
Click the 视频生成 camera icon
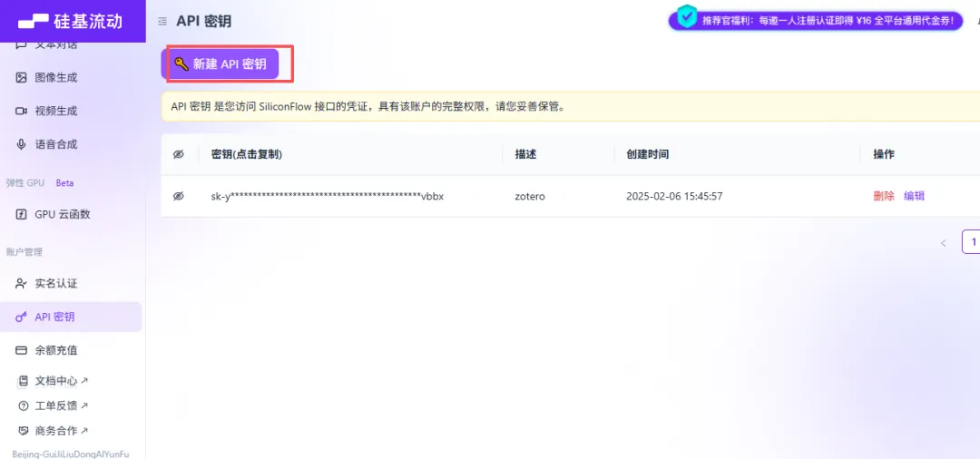(21, 111)
